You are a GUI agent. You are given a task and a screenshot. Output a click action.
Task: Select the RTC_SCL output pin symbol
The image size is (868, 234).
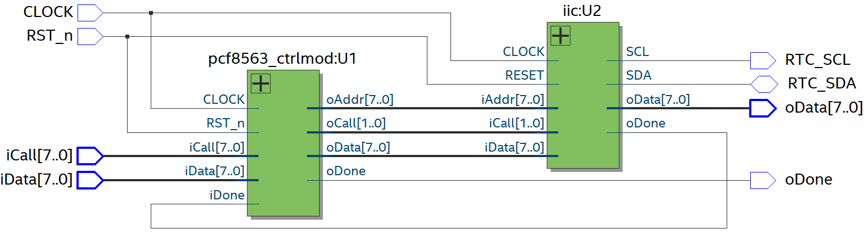tap(762, 60)
